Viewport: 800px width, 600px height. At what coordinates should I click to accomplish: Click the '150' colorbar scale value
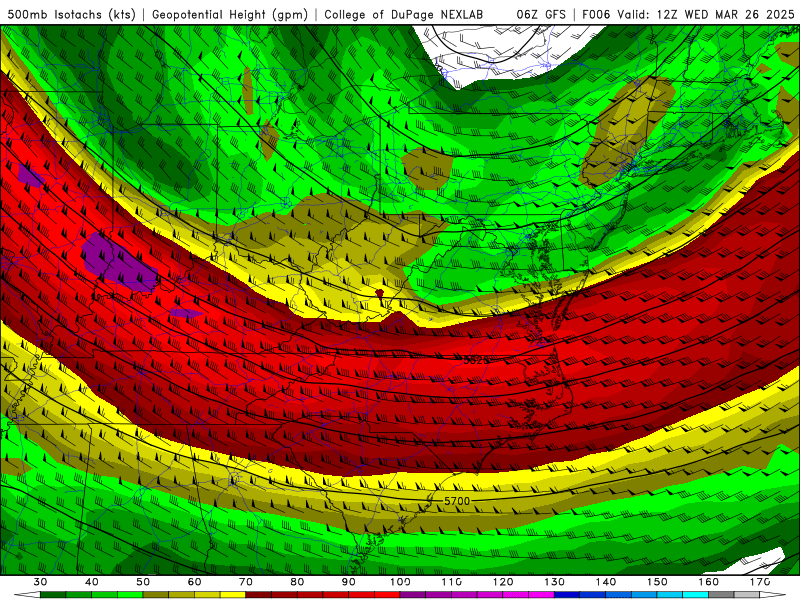[x=657, y=582]
